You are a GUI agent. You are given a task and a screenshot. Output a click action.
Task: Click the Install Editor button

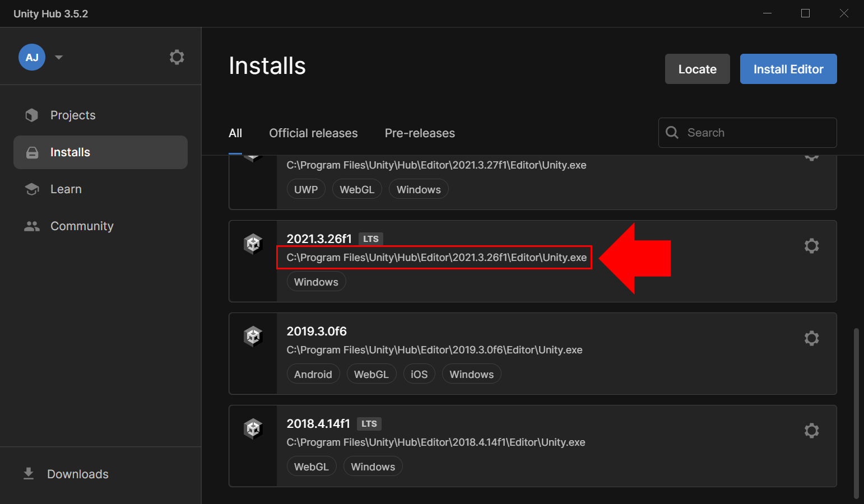coord(788,69)
